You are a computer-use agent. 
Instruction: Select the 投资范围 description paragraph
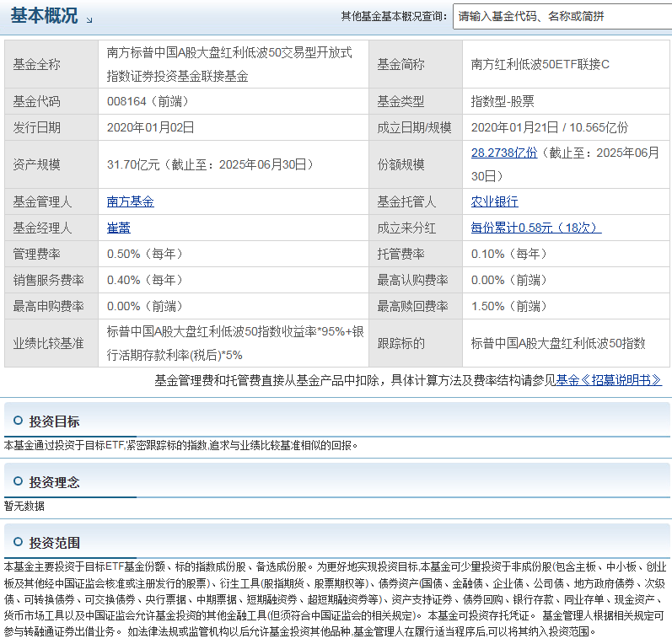pyautogui.click(x=336, y=599)
